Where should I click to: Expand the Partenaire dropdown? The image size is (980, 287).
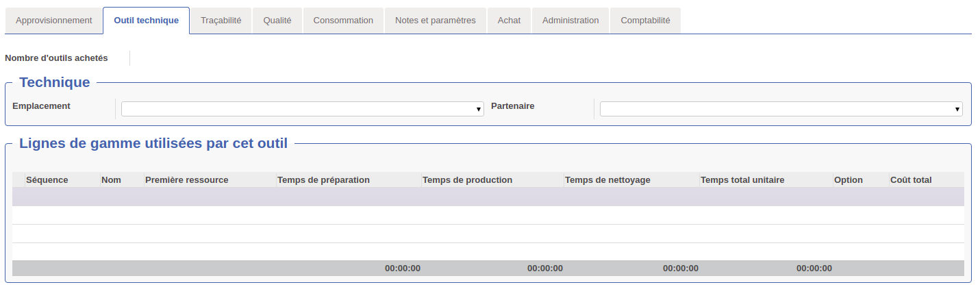tap(781, 109)
